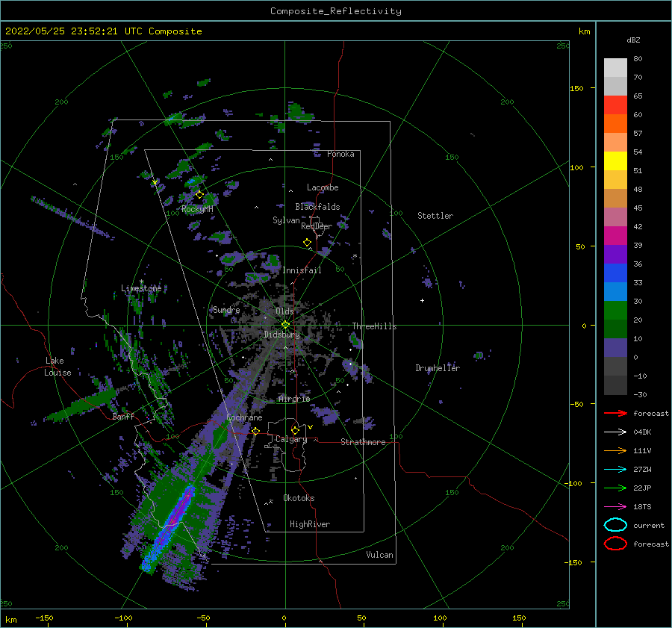Viewport: 672px width, 628px height.
Task: Click the cyan 'current' ellipse icon
Action: tap(615, 525)
